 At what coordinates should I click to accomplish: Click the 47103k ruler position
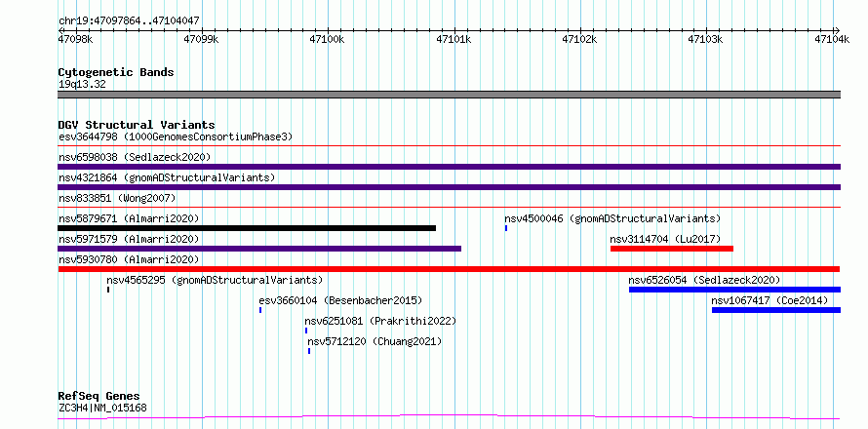click(x=705, y=39)
